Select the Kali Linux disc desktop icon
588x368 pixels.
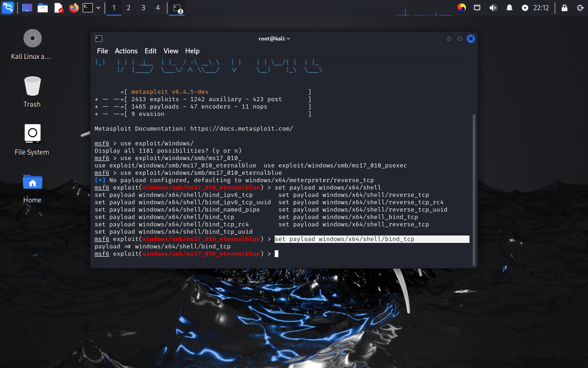click(x=32, y=44)
